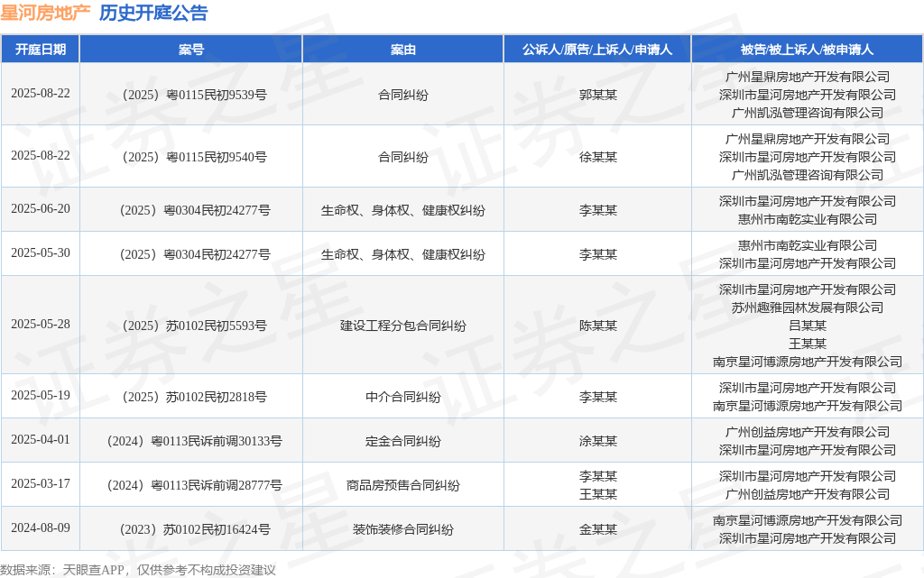The width and height of the screenshot is (924, 578).
Task: Click plaintiff 陈某某
Action: pos(597,326)
